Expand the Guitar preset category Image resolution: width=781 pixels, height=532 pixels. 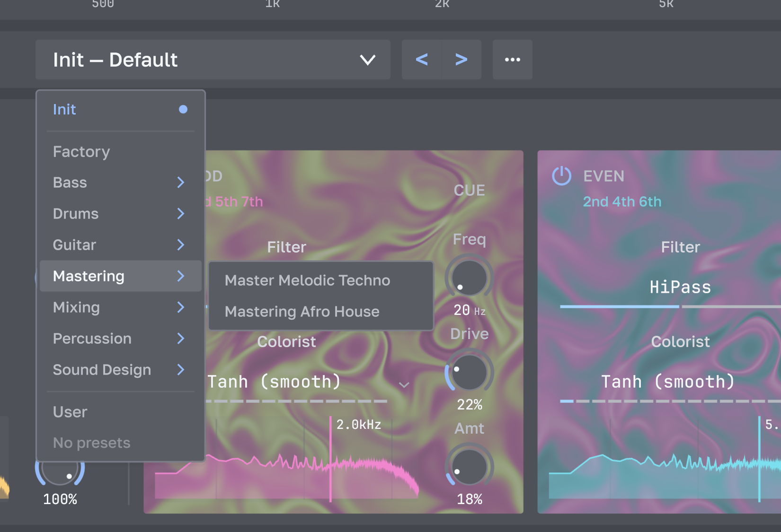coord(121,245)
